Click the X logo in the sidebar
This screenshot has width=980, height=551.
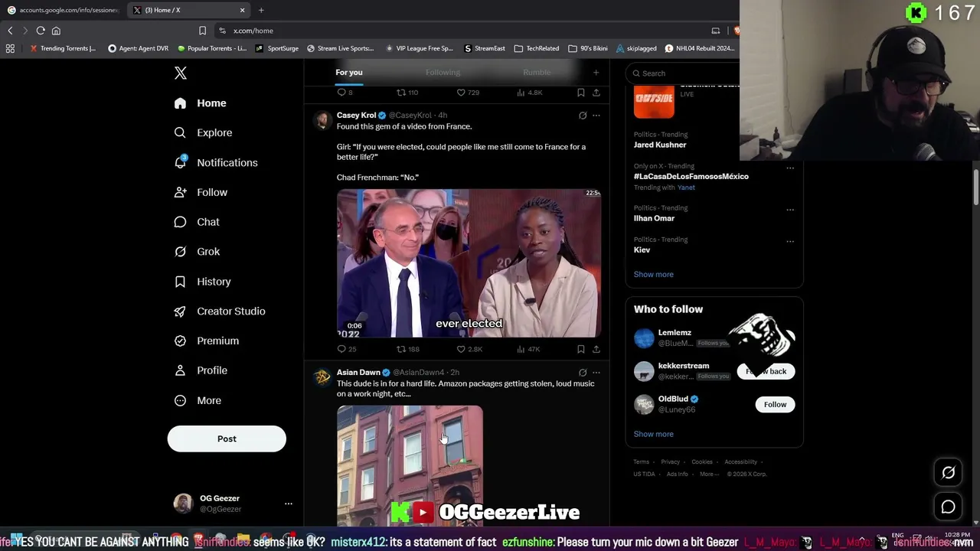click(x=181, y=73)
